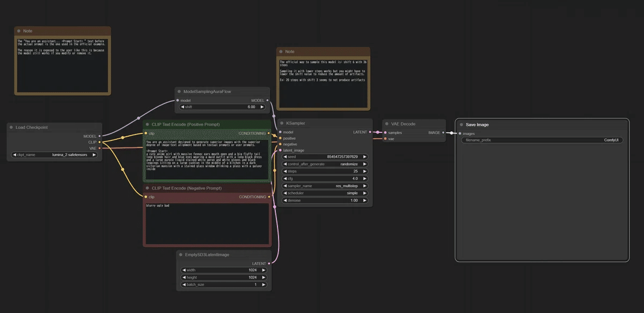Click the model input socket on ModelSamplingAuraFlow

(x=178, y=100)
